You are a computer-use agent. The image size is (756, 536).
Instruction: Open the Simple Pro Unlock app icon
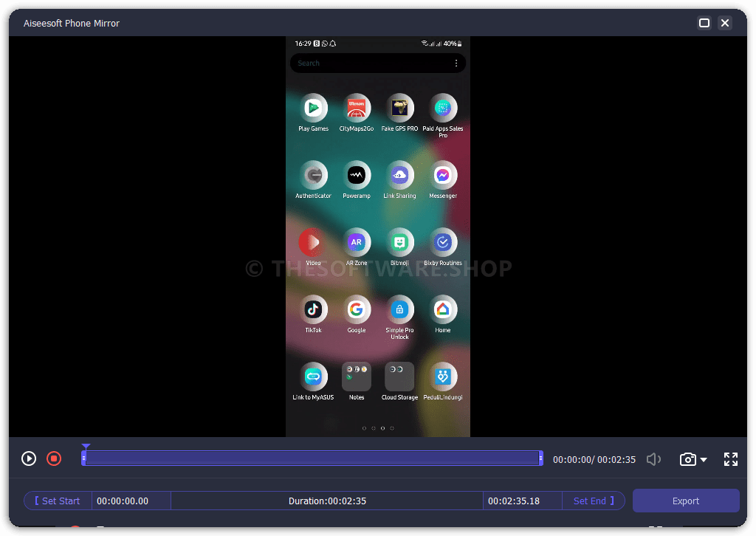(399, 309)
